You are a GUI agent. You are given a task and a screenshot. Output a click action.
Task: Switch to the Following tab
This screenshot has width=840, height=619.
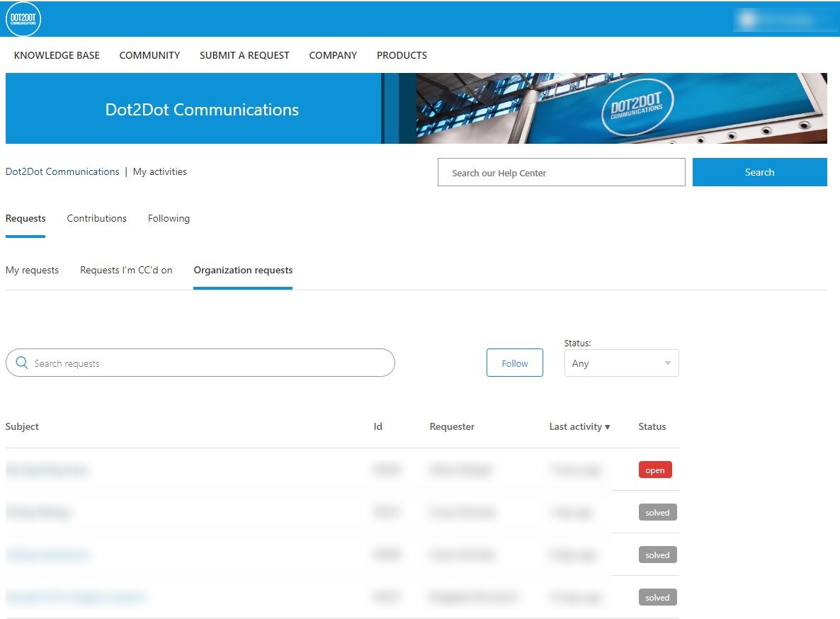(x=169, y=218)
